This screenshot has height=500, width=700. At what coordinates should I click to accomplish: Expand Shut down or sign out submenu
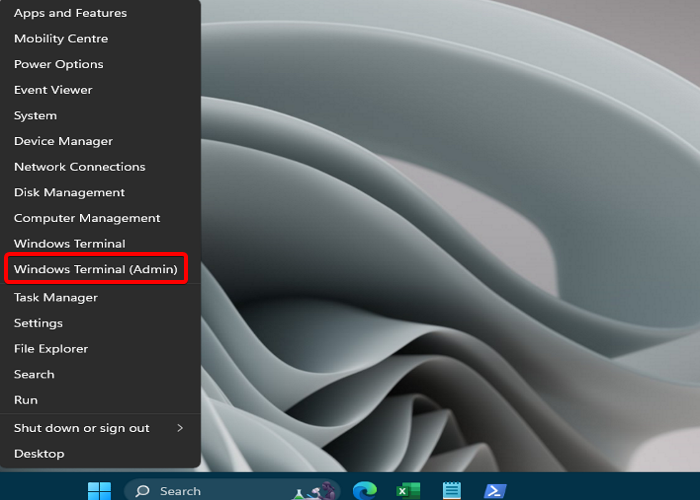click(x=100, y=428)
